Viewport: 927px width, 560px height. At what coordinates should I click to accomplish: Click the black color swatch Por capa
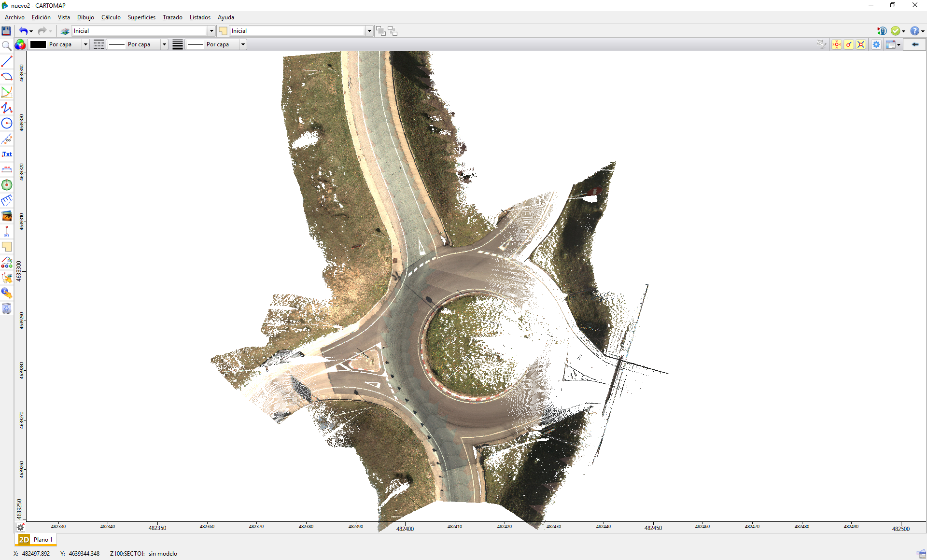pyautogui.click(x=38, y=44)
